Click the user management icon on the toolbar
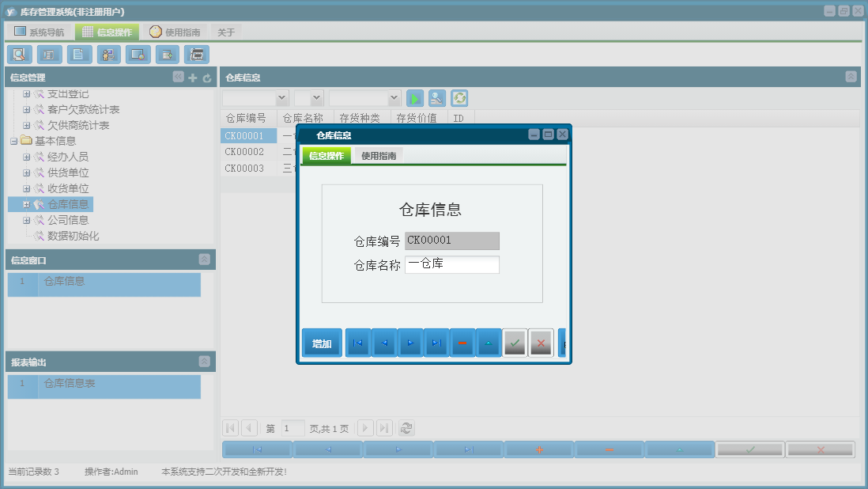The image size is (868, 489). pyautogui.click(x=108, y=55)
